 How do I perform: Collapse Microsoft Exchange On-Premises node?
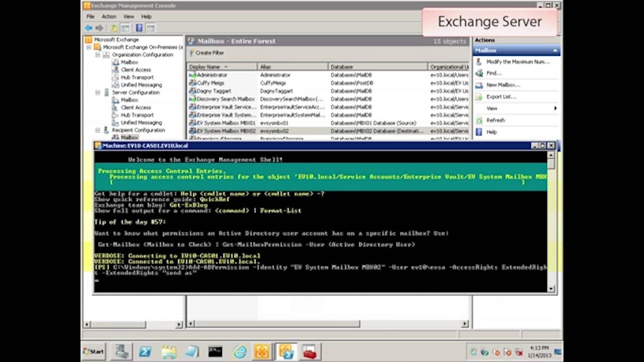coord(89,47)
